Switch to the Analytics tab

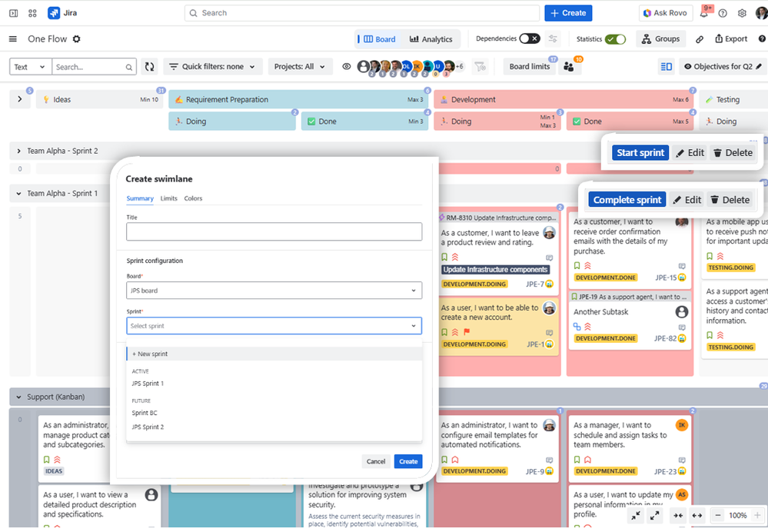[x=432, y=38]
